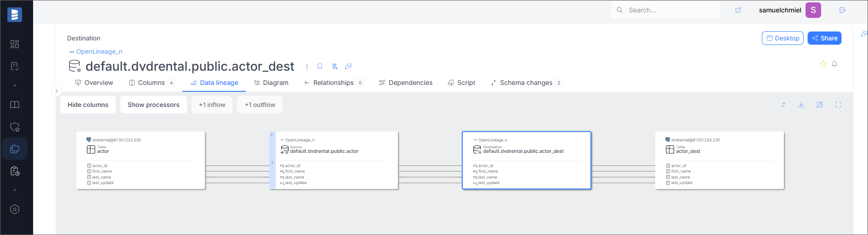Mark object as favorite with star icon

click(x=823, y=64)
